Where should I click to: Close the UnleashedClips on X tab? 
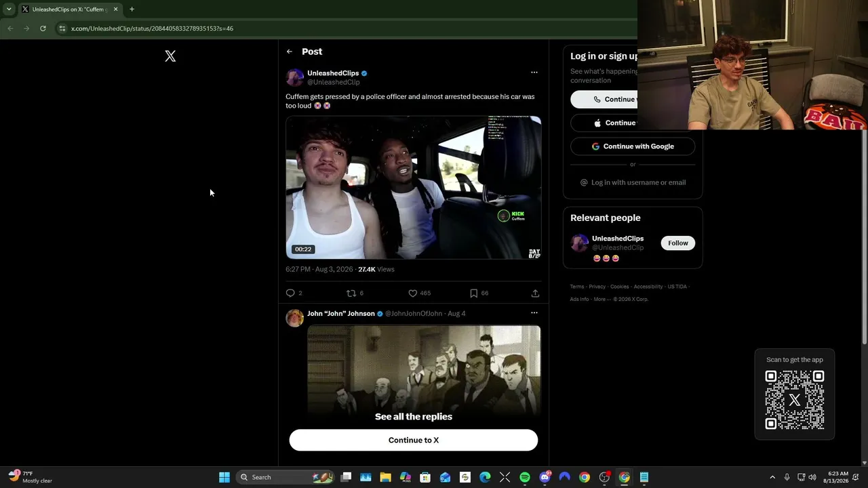pos(115,9)
